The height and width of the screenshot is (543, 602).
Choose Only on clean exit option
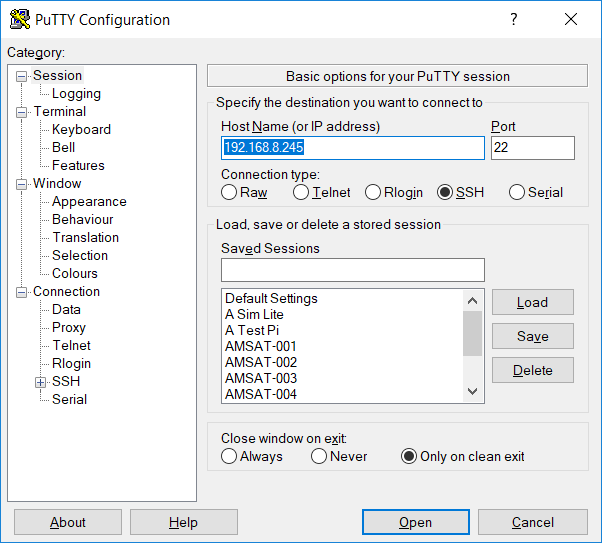(408, 456)
